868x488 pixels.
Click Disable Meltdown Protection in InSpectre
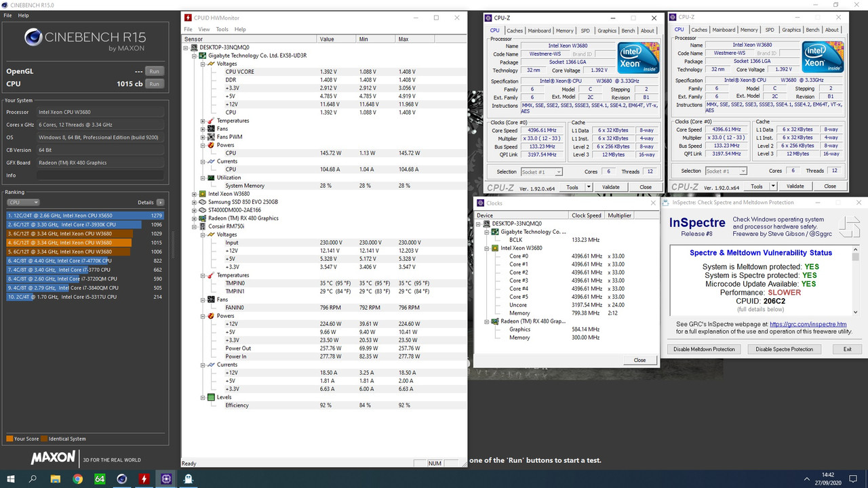(704, 349)
